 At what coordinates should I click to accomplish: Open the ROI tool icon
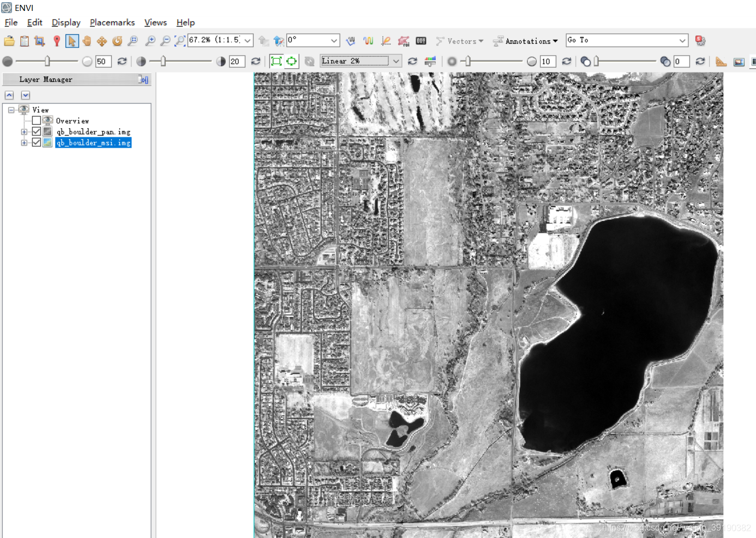click(x=404, y=41)
